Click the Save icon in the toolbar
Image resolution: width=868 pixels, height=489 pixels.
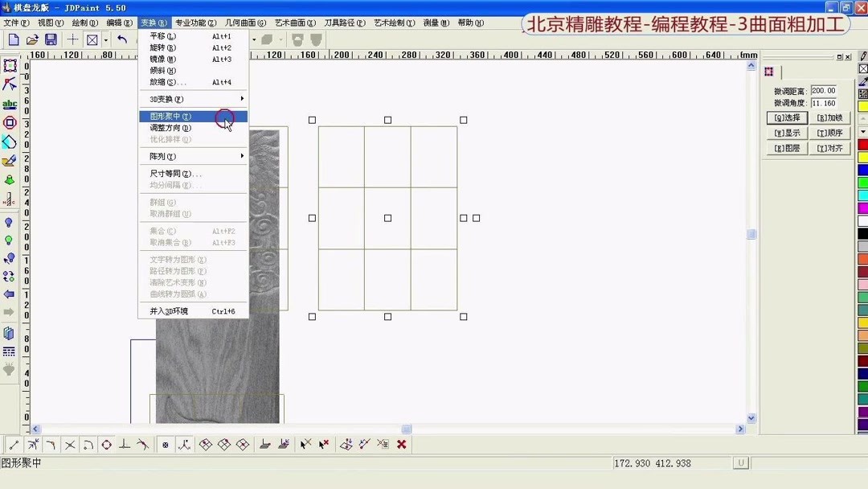[x=51, y=39]
